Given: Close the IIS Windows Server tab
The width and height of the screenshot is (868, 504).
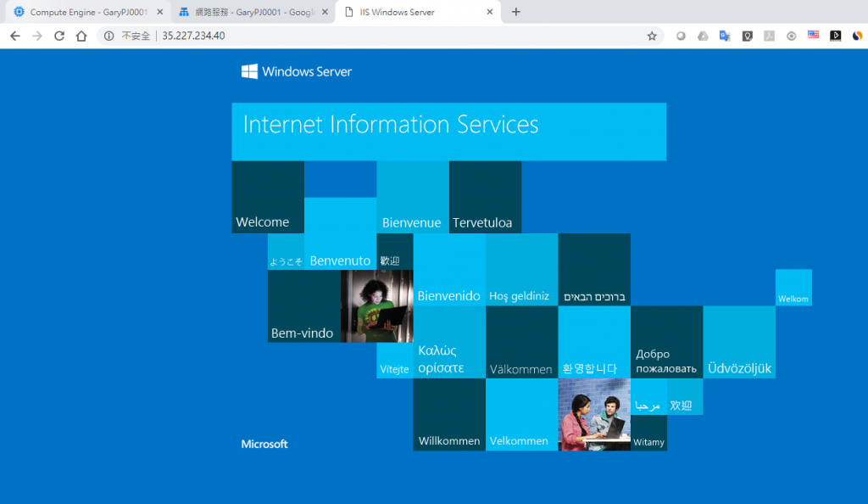Looking at the screenshot, I should click(x=489, y=12).
